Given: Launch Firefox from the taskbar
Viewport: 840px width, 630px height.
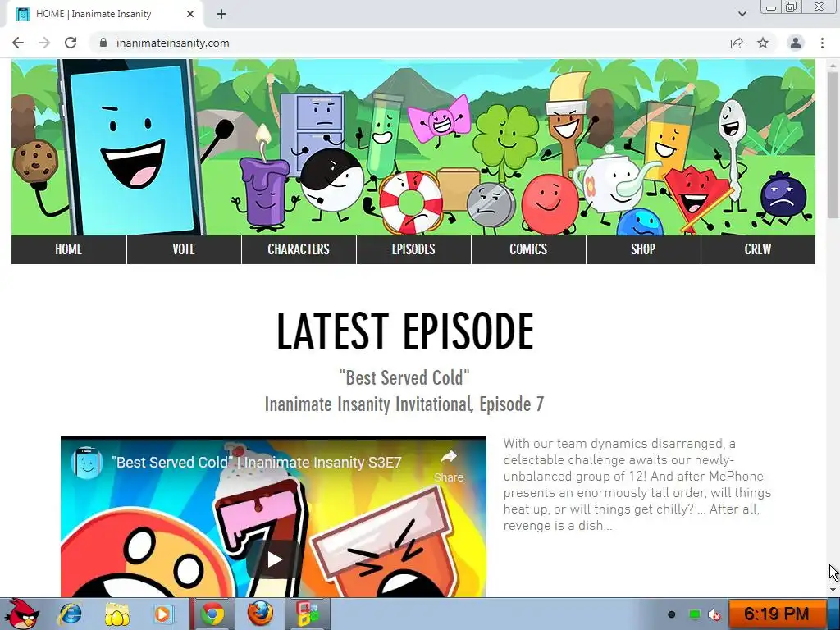Looking at the screenshot, I should point(260,614).
